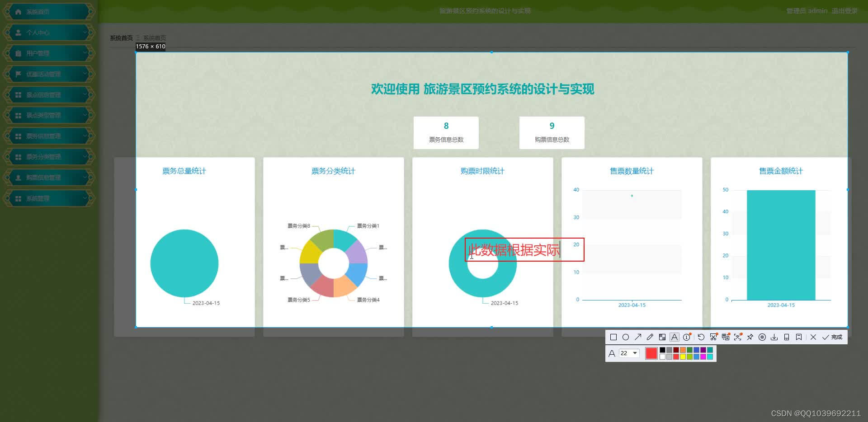868x422 pixels.
Task: Select the arrow annotation tool
Action: click(638, 337)
